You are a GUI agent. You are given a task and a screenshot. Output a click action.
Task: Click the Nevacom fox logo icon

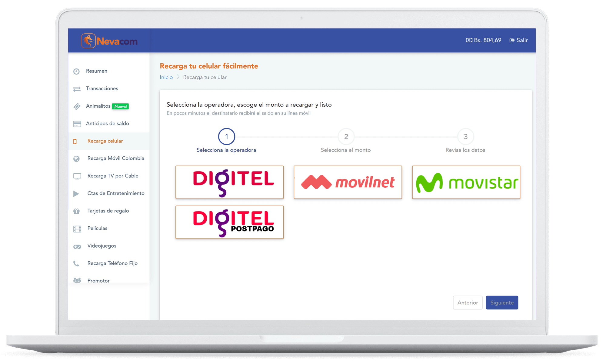click(x=88, y=41)
